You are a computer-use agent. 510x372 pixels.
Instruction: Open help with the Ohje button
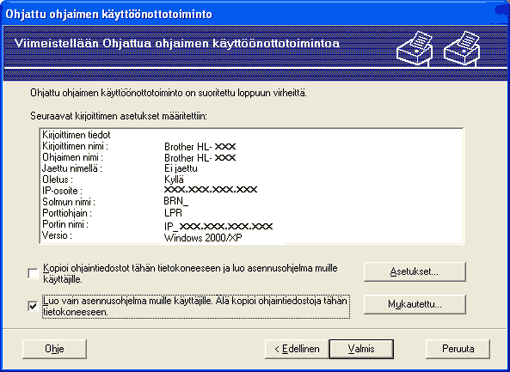[x=54, y=349]
